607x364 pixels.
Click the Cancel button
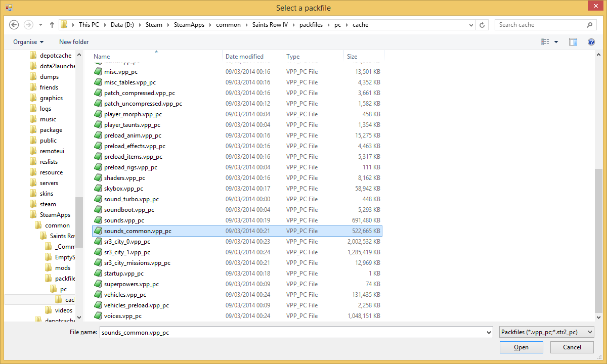(x=572, y=347)
